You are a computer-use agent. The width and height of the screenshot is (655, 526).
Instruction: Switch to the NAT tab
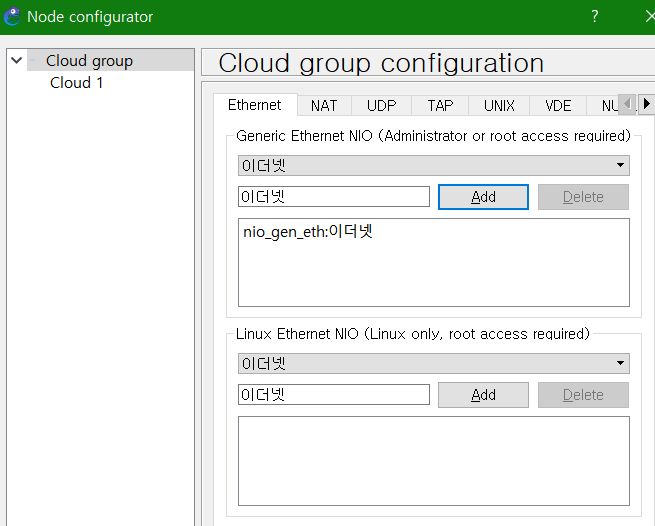coord(324,106)
